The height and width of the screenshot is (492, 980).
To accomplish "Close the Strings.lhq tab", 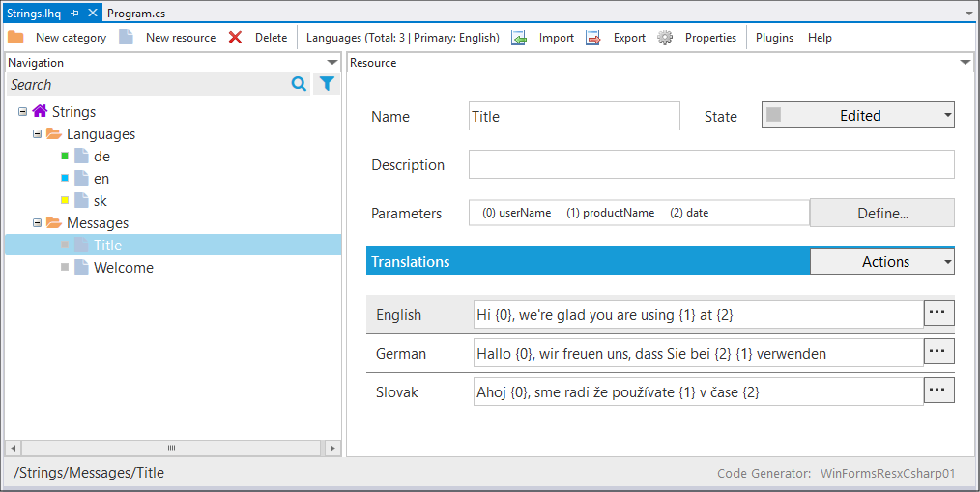I will pos(93,13).
